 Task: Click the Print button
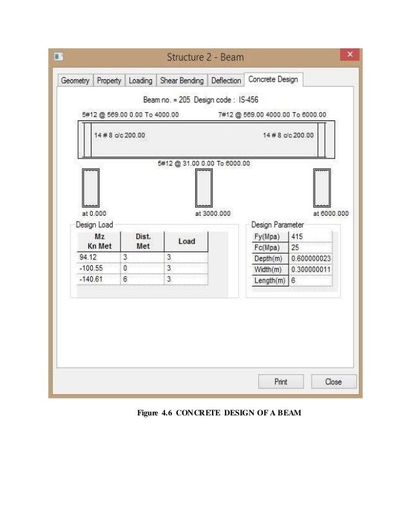[x=281, y=382]
